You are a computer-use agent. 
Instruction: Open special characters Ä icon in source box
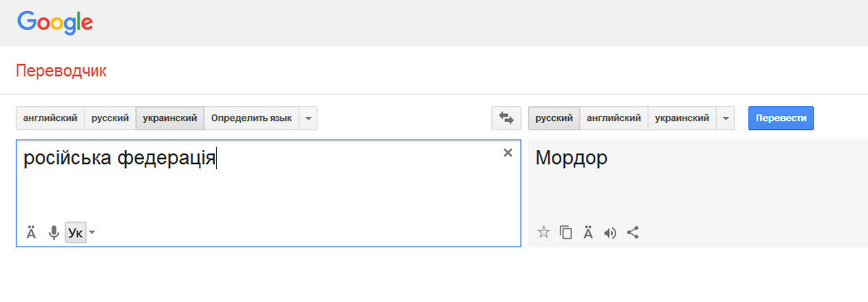(x=31, y=233)
